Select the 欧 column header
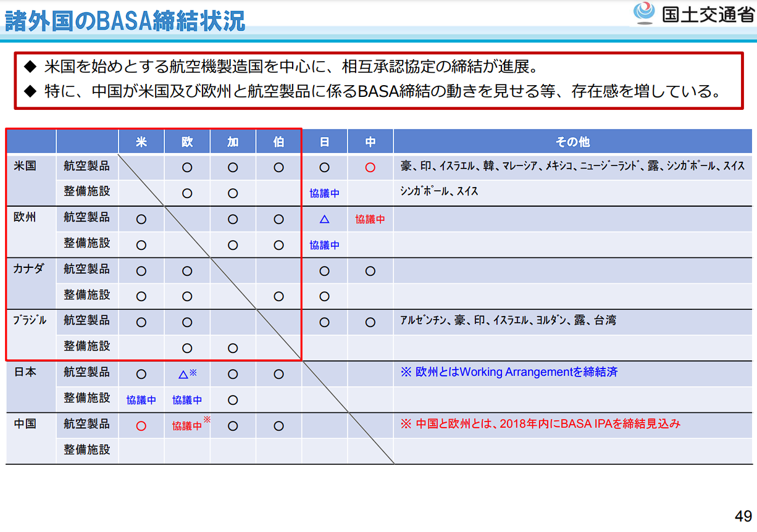Image resolution: width=757 pixels, height=532 pixels. [187, 142]
